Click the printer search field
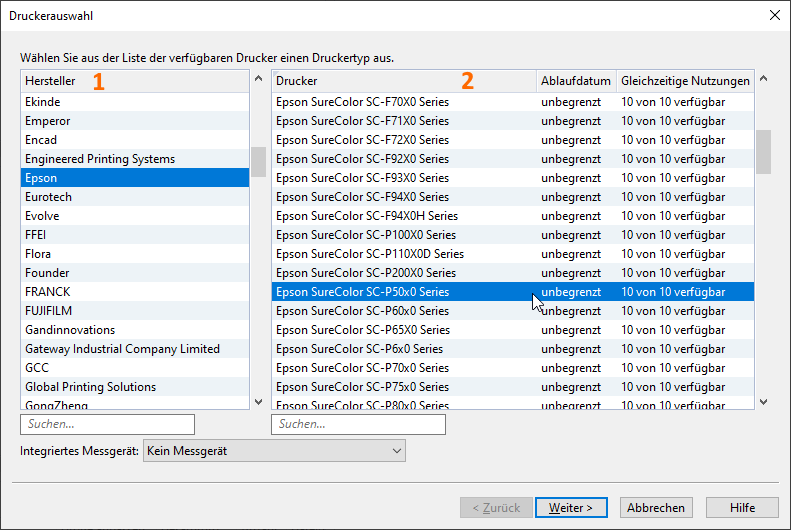 tap(358, 425)
